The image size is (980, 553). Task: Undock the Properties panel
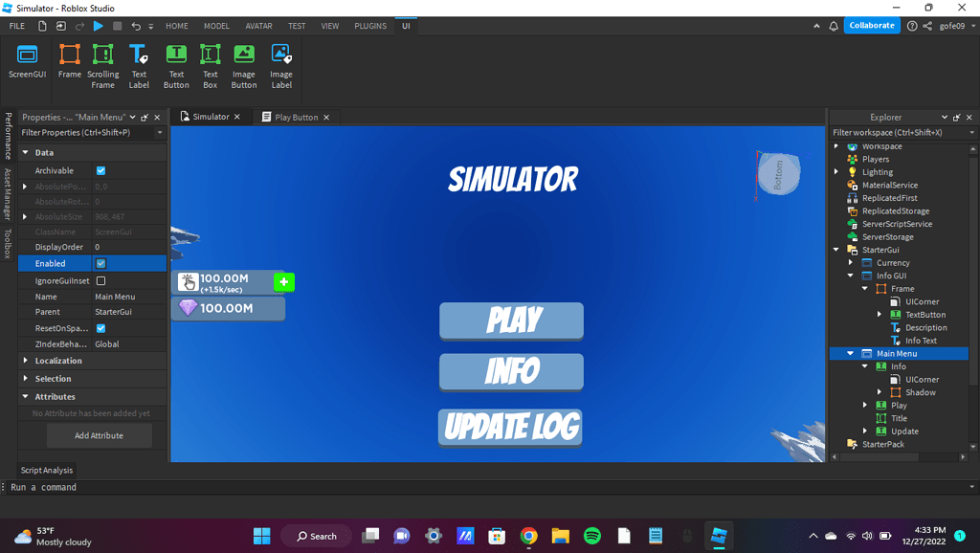click(145, 118)
